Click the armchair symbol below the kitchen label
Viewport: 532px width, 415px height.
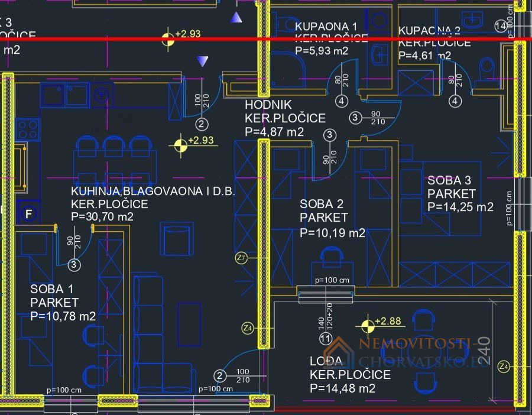[176, 239]
